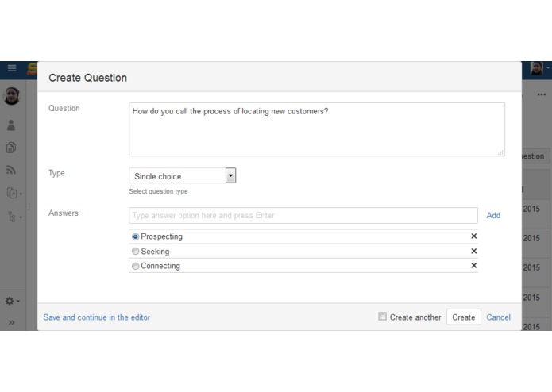Remove the Prospecting answer option
This screenshot has height=392, width=552.
474,236
